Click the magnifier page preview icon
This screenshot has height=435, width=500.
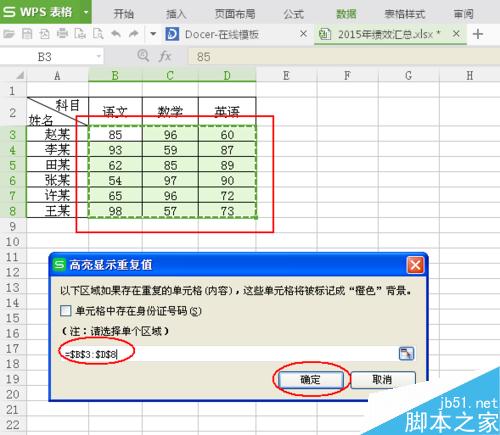pyautogui.click(x=98, y=34)
